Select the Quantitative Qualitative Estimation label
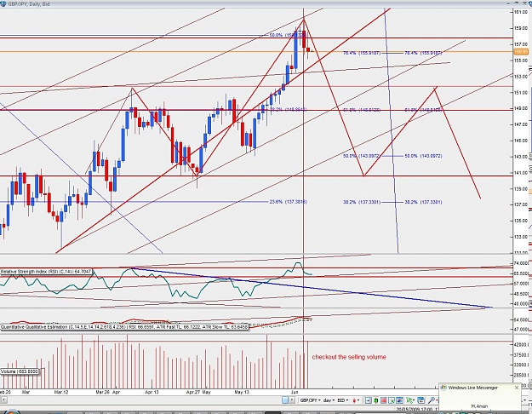Image resolution: width=532 pixels, height=414 pixels. pyautogui.click(x=124, y=327)
